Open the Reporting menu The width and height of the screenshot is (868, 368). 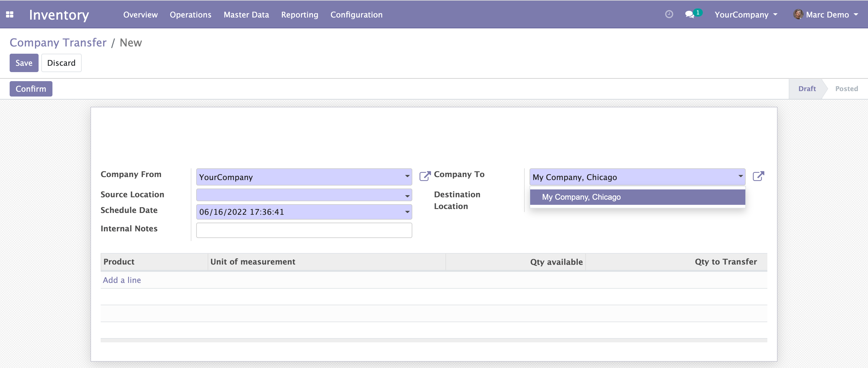(x=299, y=14)
